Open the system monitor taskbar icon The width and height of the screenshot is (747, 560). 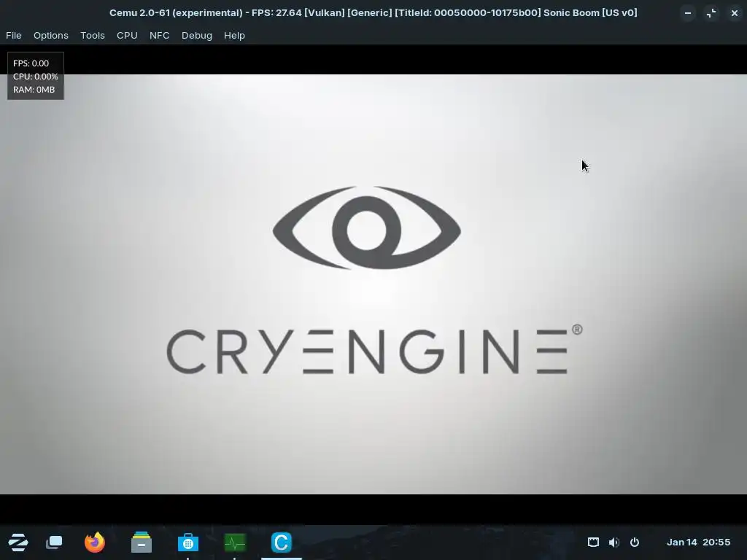[x=234, y=542]
